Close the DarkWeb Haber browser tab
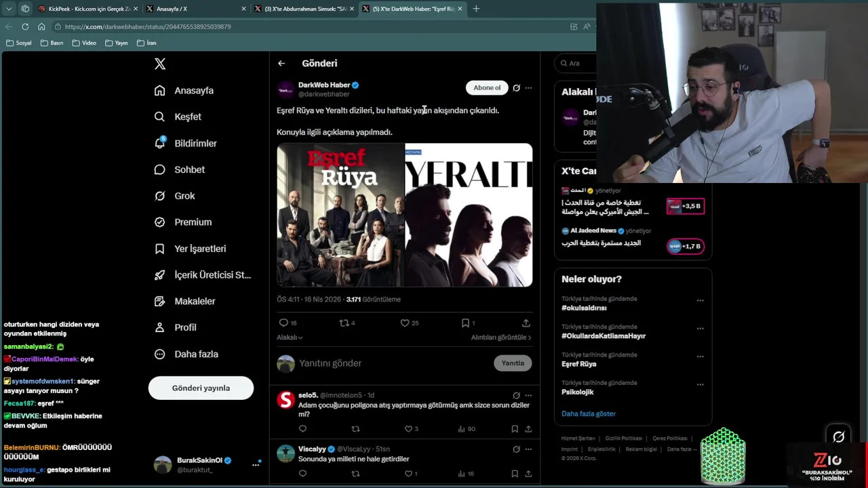The height and width of the screenshot is (488, 868). (x=460, y=9)
